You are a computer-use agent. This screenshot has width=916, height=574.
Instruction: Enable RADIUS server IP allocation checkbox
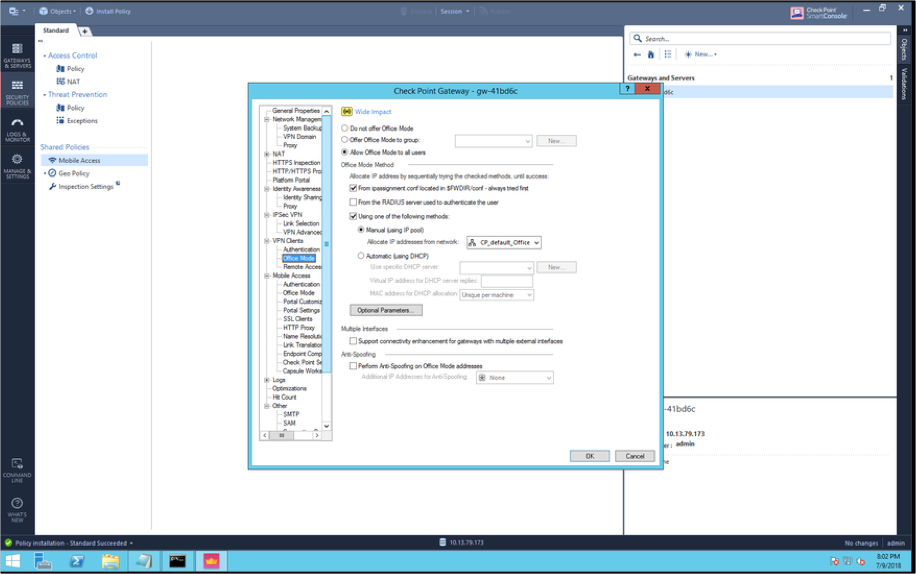pos(353,202)
